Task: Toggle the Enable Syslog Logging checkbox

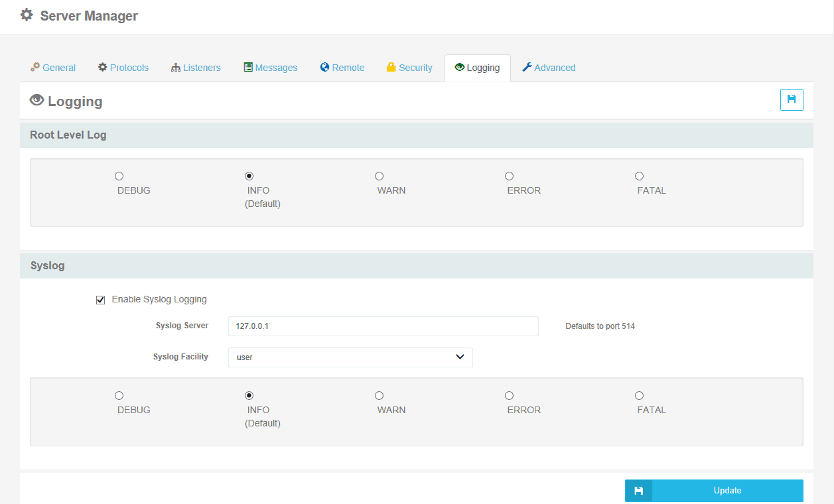Action: (x=100, y=299)
